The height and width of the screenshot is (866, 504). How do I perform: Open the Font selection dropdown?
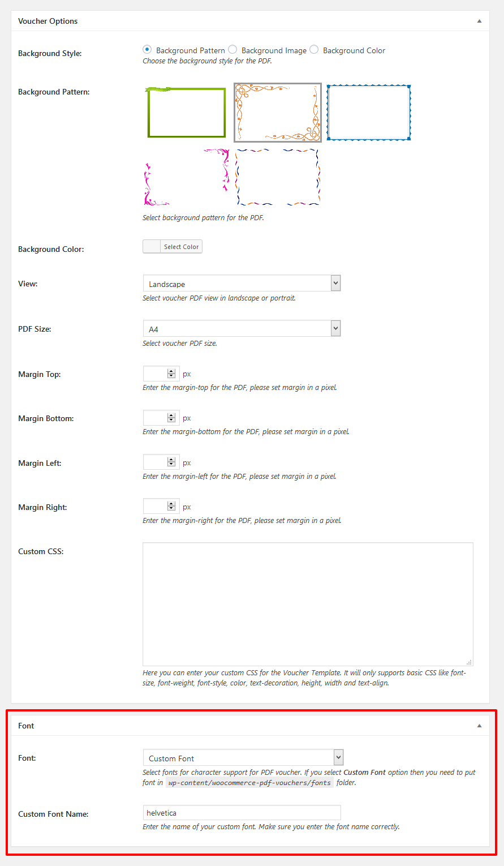243,758
